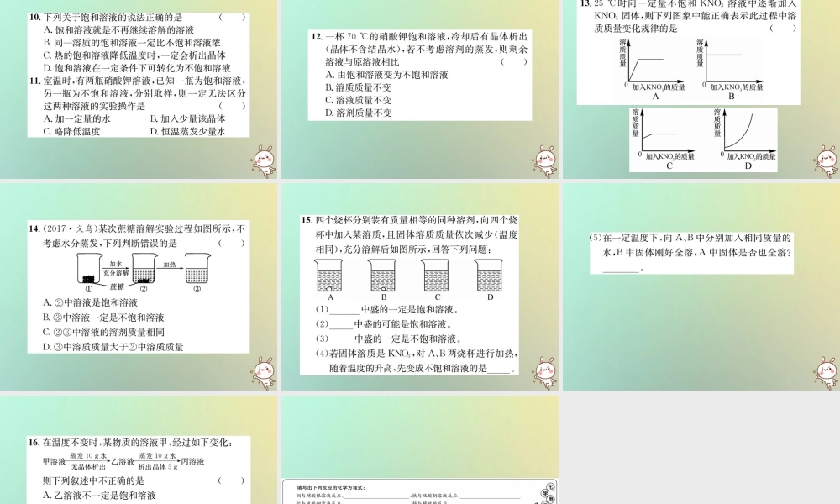Click option 'D. 饱和溶液在一定条件下可转化为不饱和溶液'
840x504 pixels.
tap(137, 68)
